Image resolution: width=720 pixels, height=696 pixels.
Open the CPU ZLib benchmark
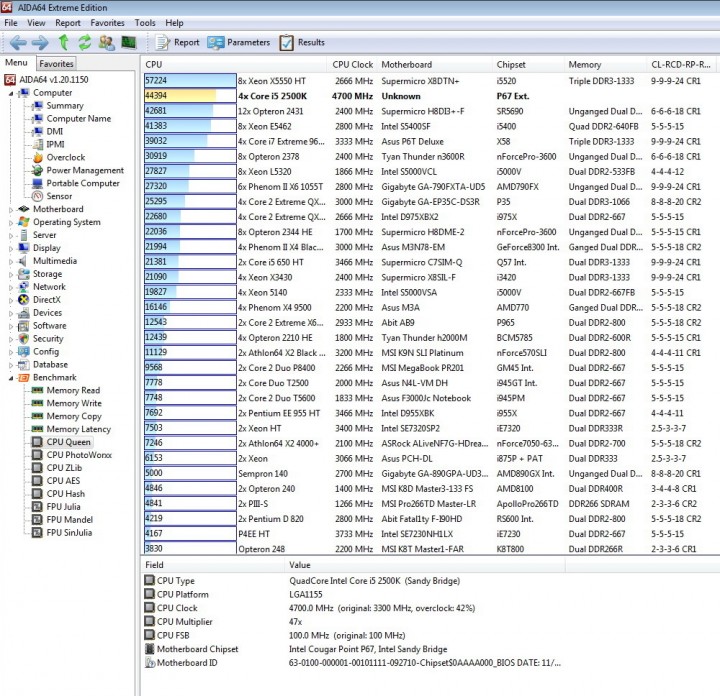64,468
